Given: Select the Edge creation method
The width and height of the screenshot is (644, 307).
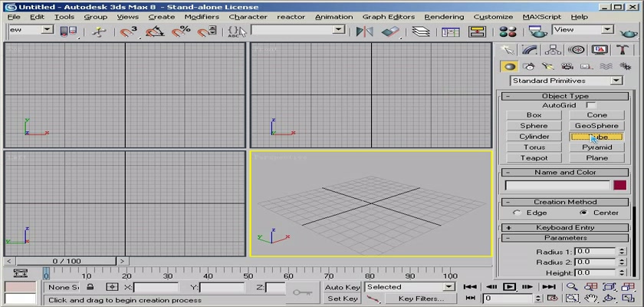Looking at the screenshot, I should click(x=517, y=213).
